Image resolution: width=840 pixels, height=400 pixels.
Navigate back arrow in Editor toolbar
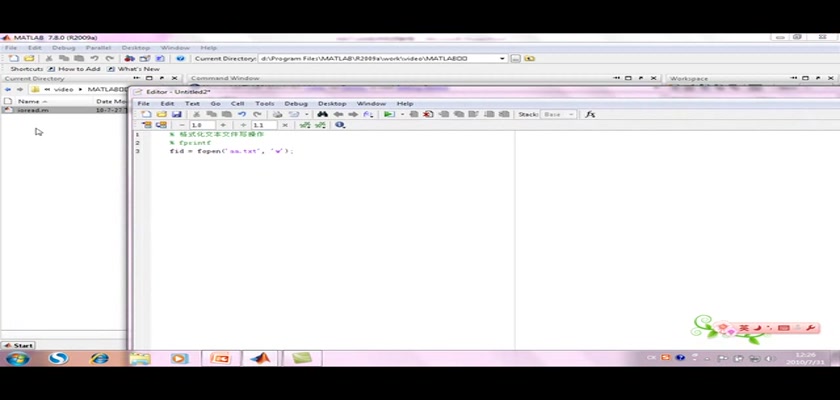338,114
